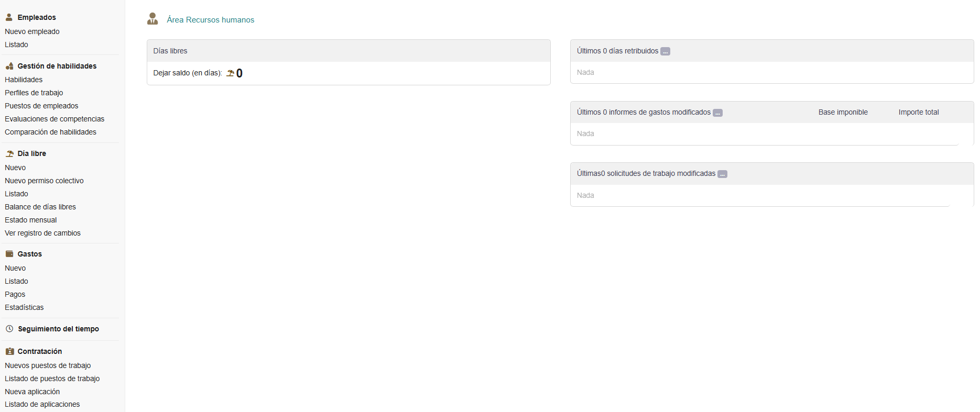Open the Nuevo empleado menu entry
This screenshot has width=980, height=412.
coord(32,31)
